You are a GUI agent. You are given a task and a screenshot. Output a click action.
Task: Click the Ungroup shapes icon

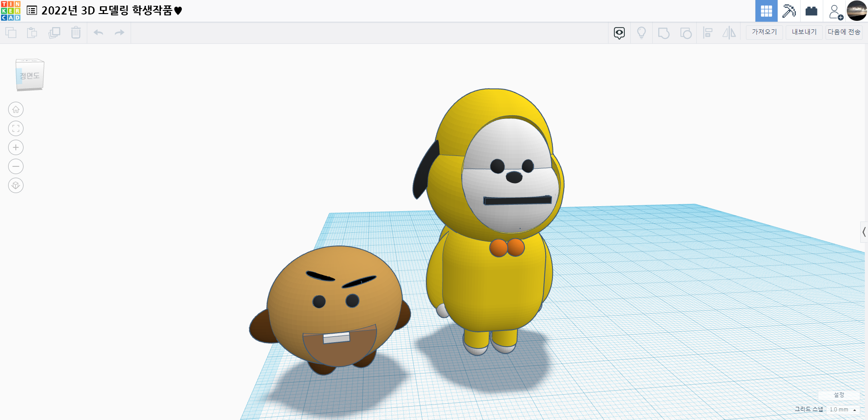pos(686,33)
